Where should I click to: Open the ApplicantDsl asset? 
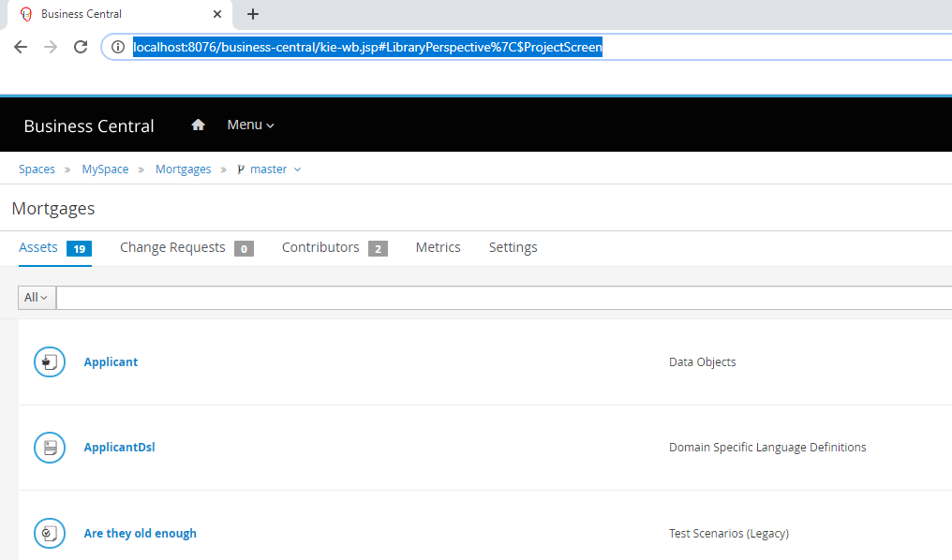pyautogui.click(x=119, y=447)
